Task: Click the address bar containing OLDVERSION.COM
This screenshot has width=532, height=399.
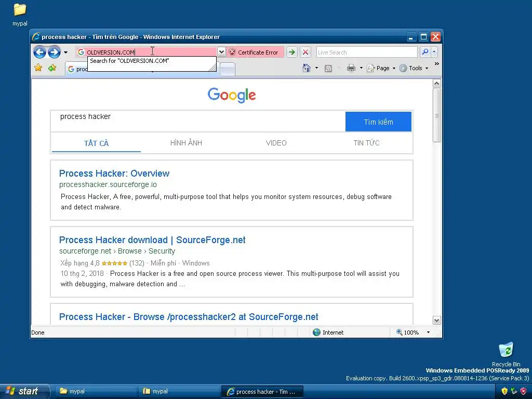Action: tap(146, 52)
